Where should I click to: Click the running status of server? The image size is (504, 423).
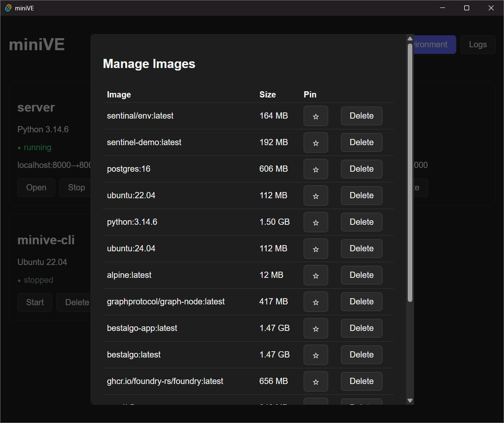tap(35, 147)
